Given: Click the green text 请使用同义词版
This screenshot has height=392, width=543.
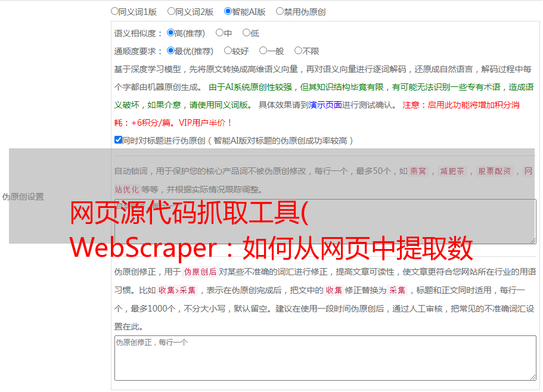Looking at the screenshot, I should click(x=219, y=105).
